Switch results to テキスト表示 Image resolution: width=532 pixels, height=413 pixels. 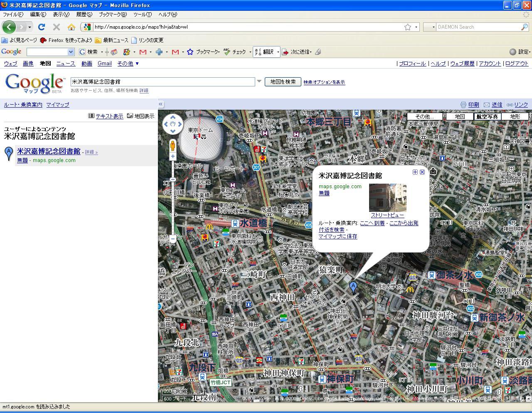click(x=109, y=116)
